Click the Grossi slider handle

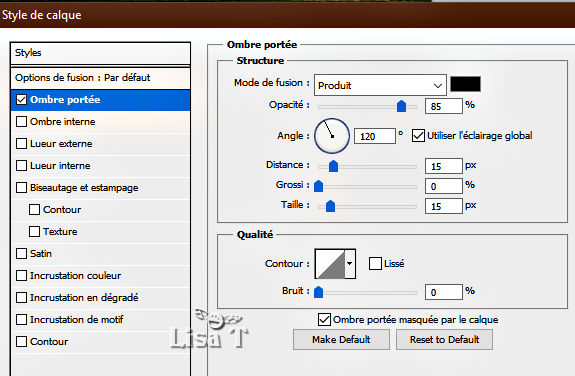point(318,186)
